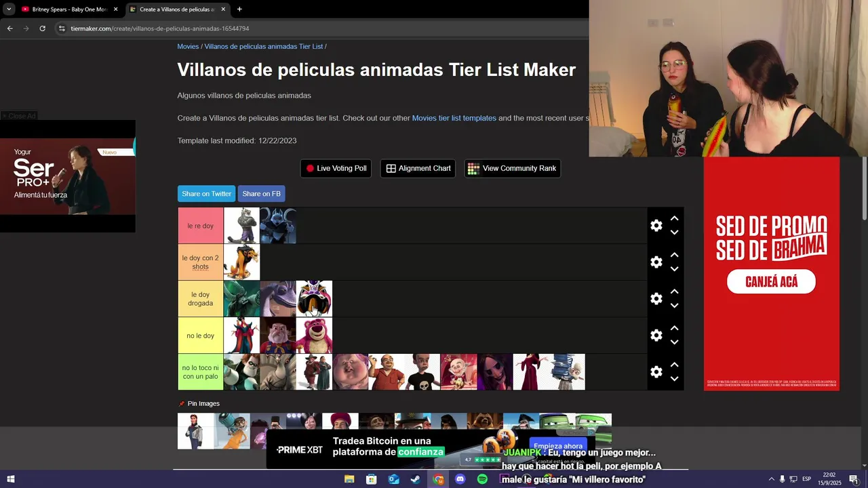Select the Scar lion image

[241, 262]
